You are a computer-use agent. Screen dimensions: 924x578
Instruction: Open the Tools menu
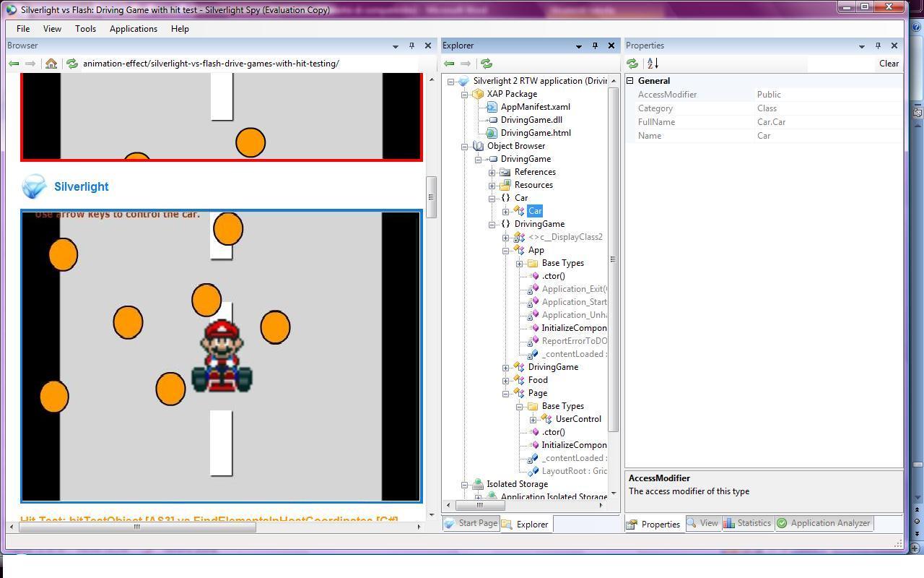[85, 29]
